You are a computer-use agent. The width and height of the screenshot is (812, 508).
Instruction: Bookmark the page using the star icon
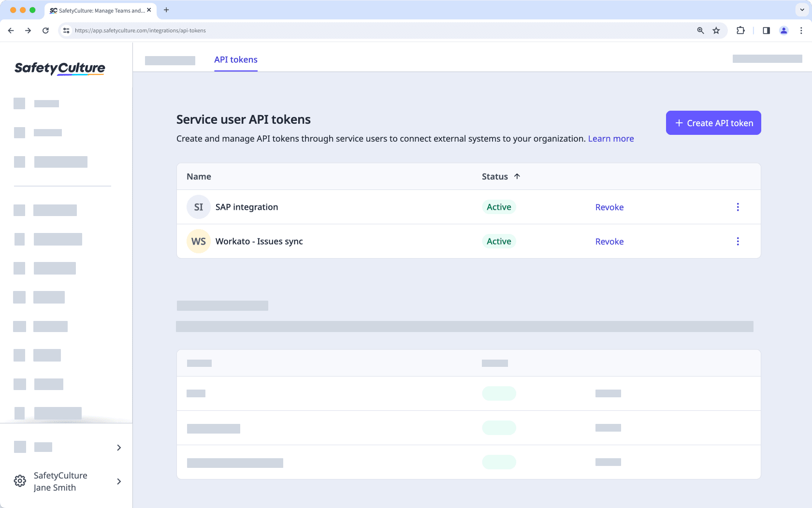716,30
